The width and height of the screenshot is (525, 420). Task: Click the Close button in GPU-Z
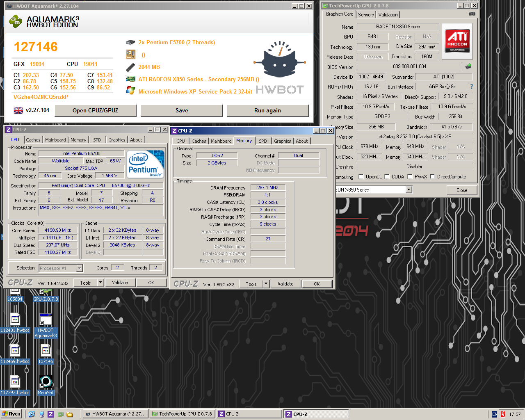[x=462, y=190]
